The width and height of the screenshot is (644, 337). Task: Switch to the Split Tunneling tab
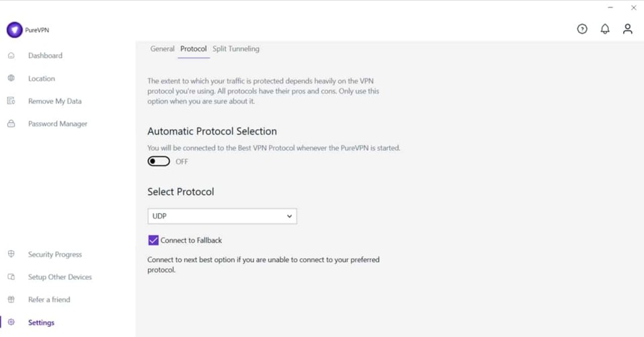(x=235, y=49)
